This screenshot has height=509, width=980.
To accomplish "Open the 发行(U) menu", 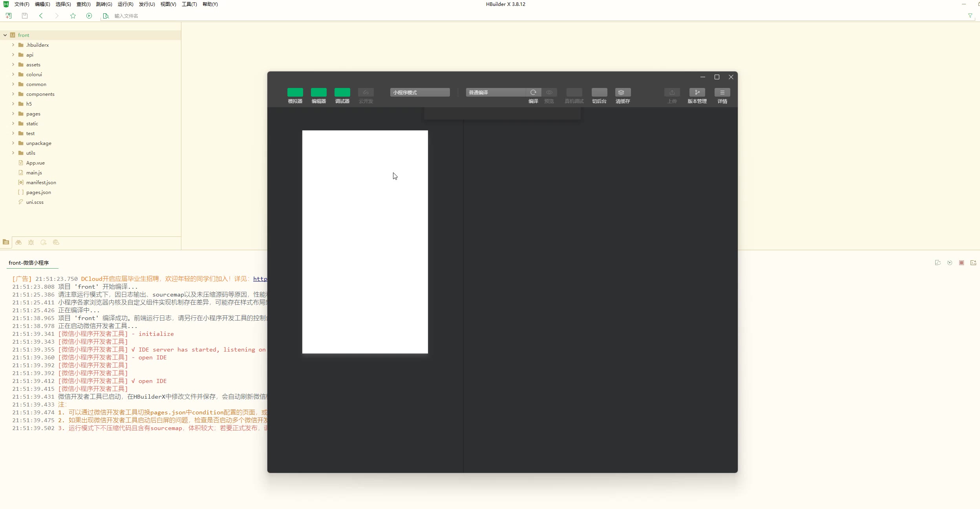I will (147, 4).
